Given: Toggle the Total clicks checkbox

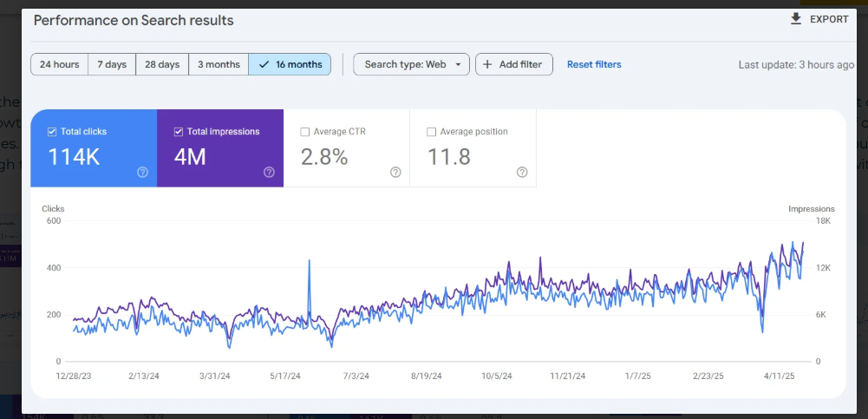Looking at the screenshot, I should pyautogui.click(x=52, y=132).
